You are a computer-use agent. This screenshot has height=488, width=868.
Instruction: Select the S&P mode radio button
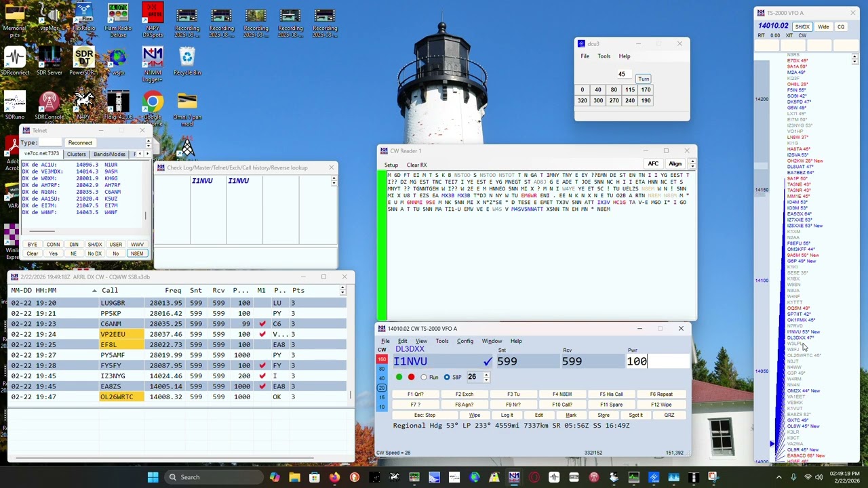tap(447, 377)
